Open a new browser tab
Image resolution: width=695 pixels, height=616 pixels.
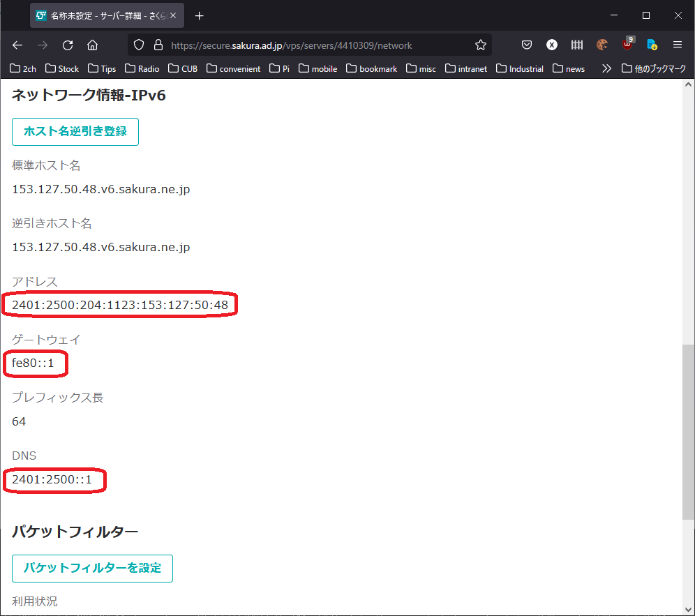click(200, 16)
